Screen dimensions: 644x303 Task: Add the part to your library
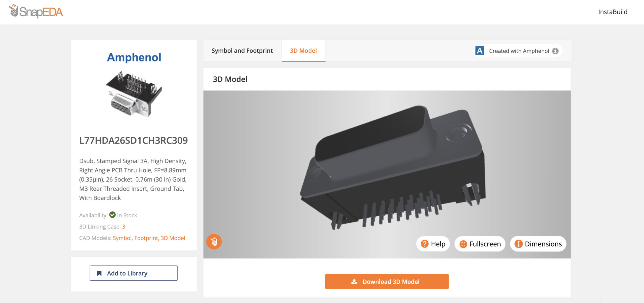(x=133, y=273)
